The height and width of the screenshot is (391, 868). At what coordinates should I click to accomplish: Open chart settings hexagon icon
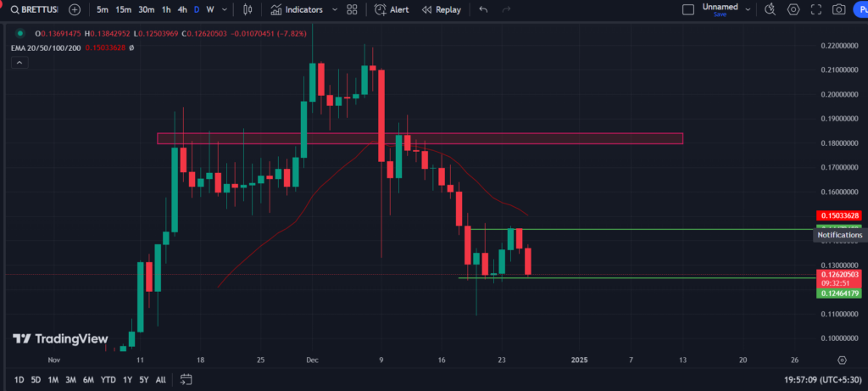click(x=793, y=9)
